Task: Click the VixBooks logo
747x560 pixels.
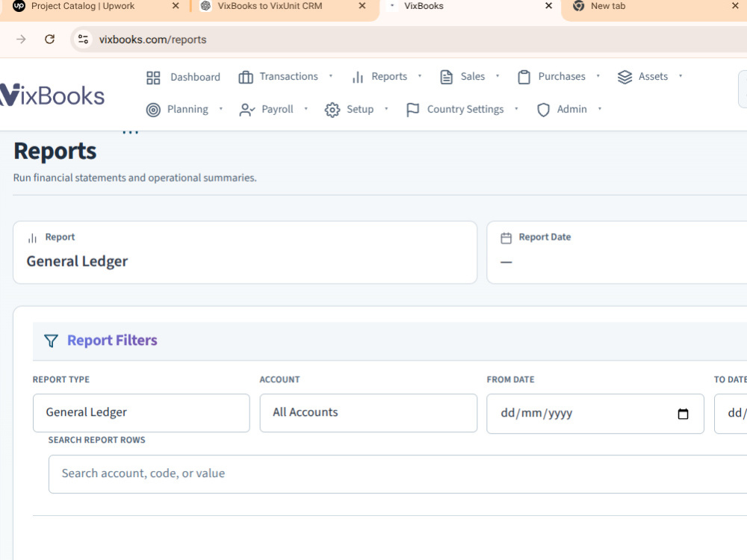Action: (x=52, y=96)
